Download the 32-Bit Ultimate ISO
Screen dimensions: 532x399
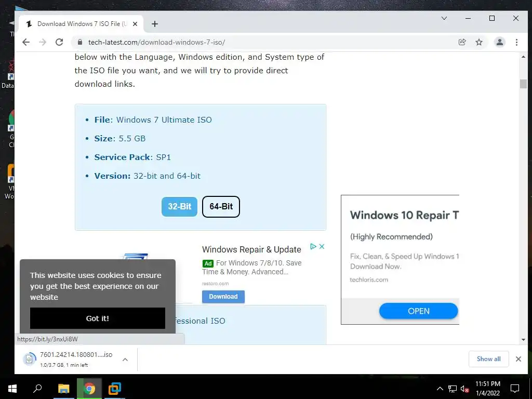[x=179, y=206]
